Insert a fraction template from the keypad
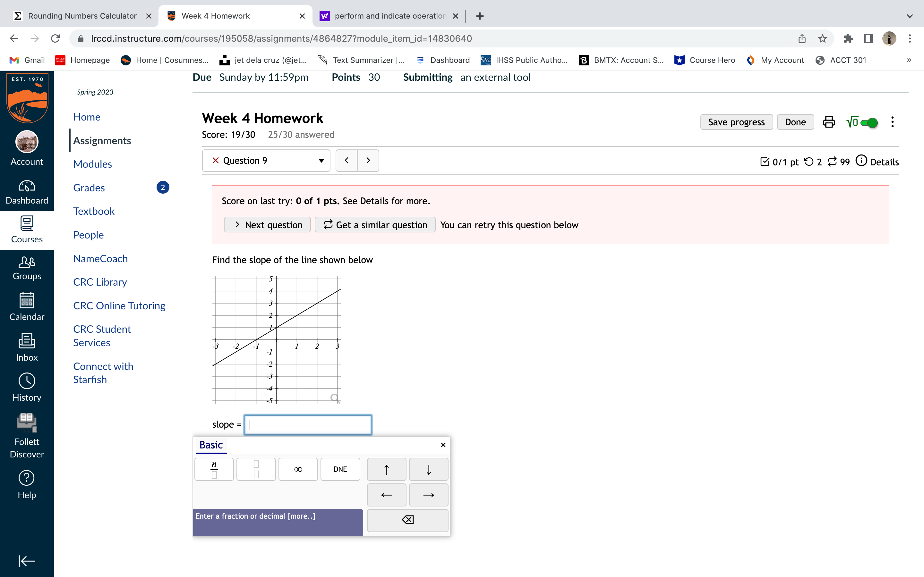924x577 pixels. [256, 469]
